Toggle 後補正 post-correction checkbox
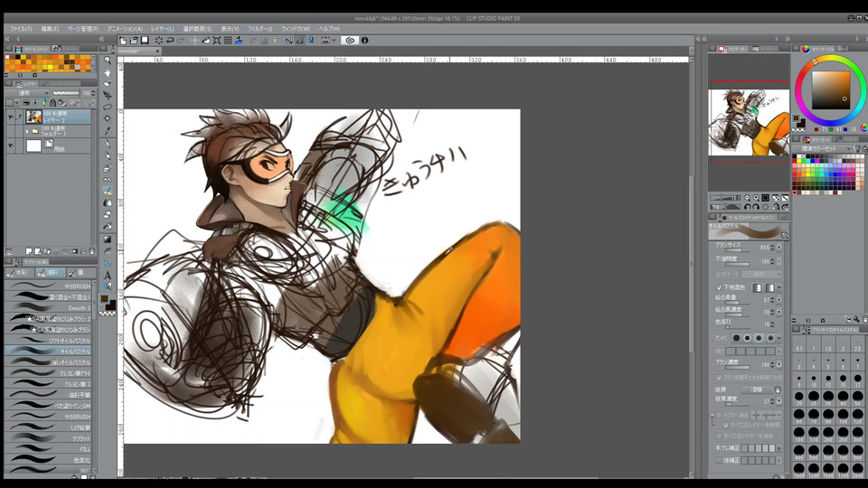Image resolution: width=868 pixels, height=488 pixels. pyautogui.click(x=719, y=460)
